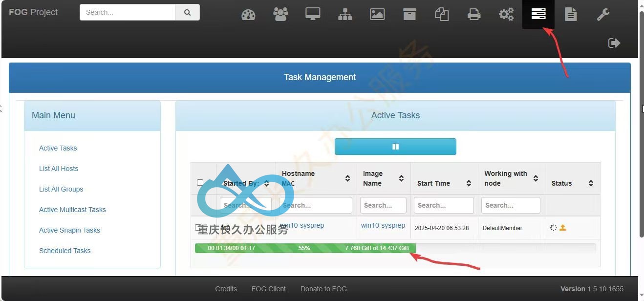
Task: Focus the Start Time column search box
Action: coord(444,205)
